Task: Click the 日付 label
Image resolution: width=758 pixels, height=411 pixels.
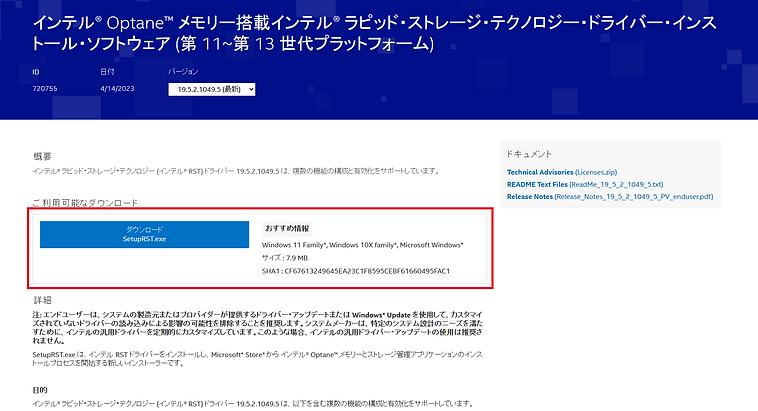Action: tap(107, 72)
